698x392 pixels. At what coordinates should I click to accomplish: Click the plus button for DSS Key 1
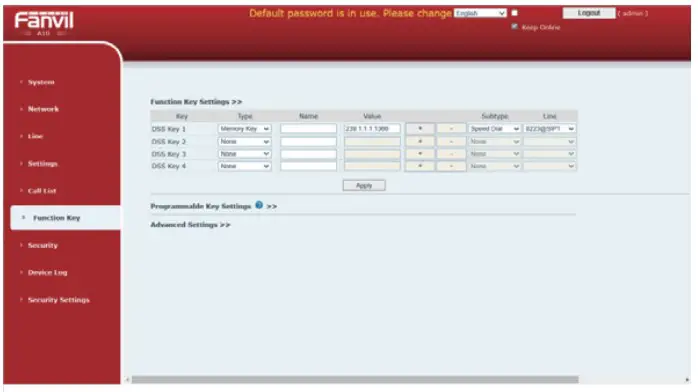point(420,129)
